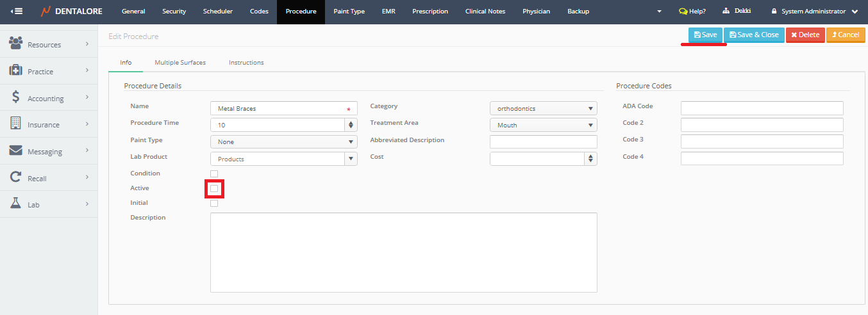
Task: Open the Category dropdown showing orthodontics
Action: [x=543, y=109]
